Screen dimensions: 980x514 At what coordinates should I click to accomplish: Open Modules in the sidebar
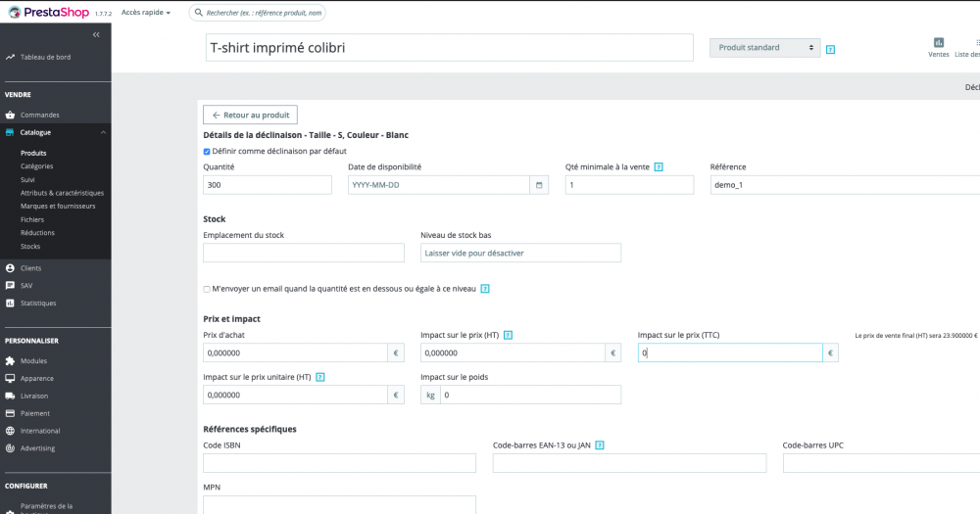pos(33,360)
